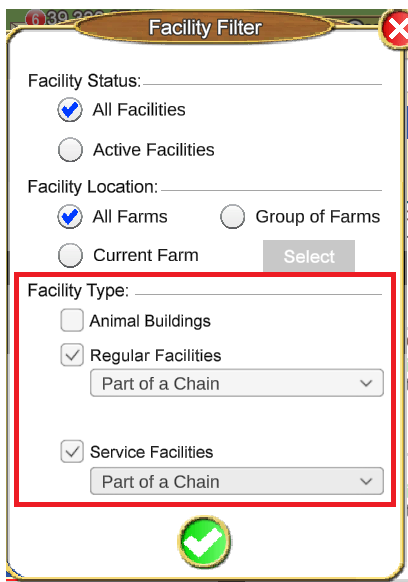This screenshot has width=408, height=582.
Task: Click the red notification badge showing 6
Action: pos(35,18)
